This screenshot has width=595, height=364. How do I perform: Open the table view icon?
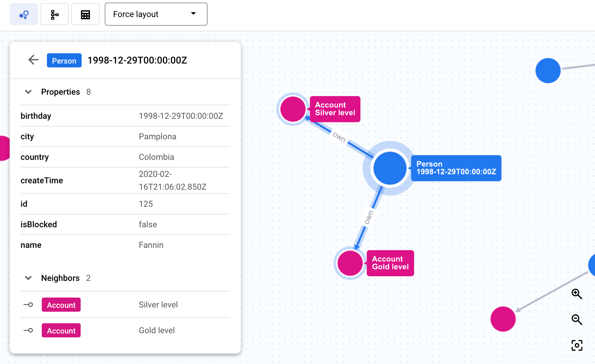85,14
